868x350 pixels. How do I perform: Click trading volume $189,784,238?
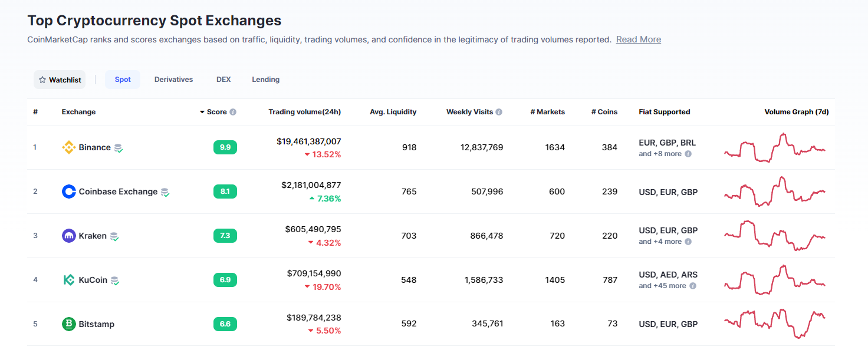(x=314, y=318)
